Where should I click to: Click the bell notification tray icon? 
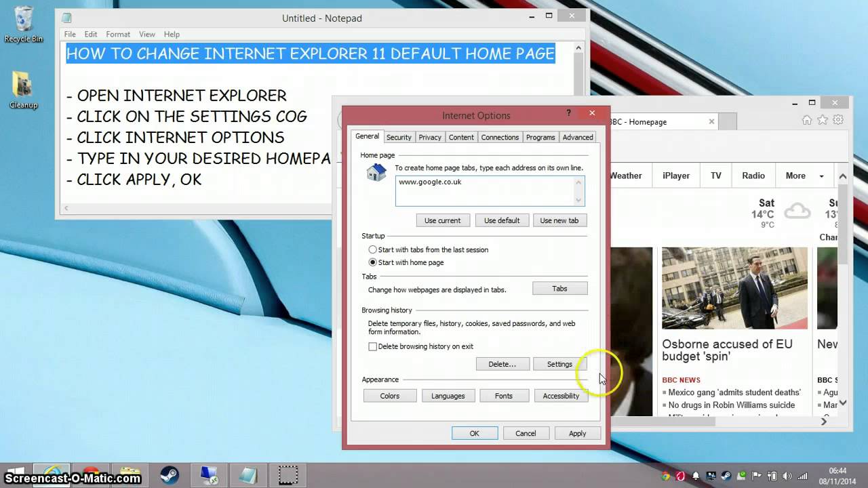(x=696, y=476)
